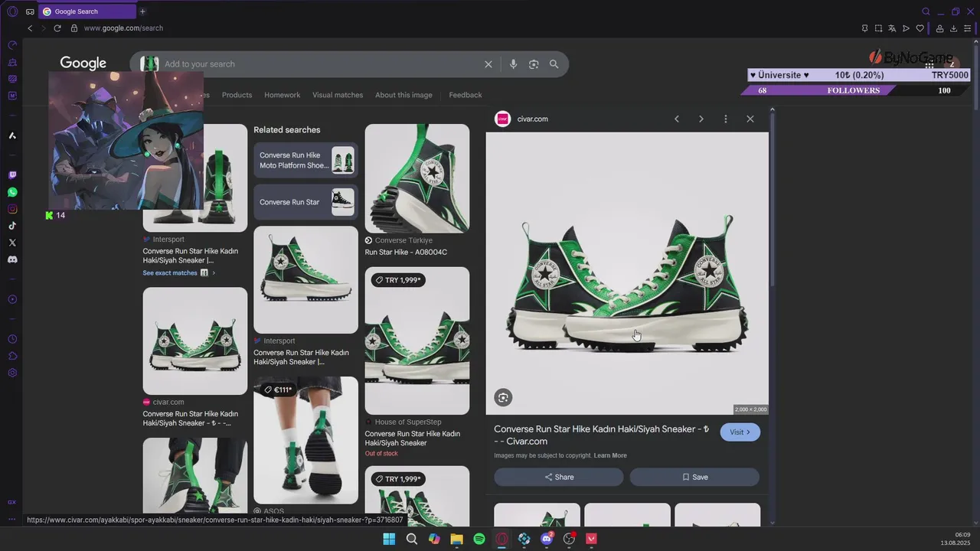The image size is (980, 551).
Task: Open the Converse Türkiye Run Star Hike result image
Action: coord(417,178)
